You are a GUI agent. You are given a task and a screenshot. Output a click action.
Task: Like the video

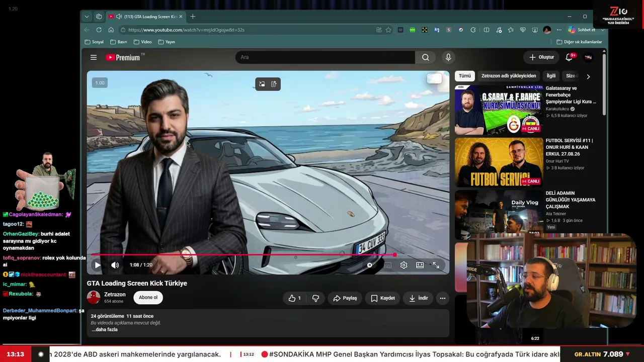295,298
